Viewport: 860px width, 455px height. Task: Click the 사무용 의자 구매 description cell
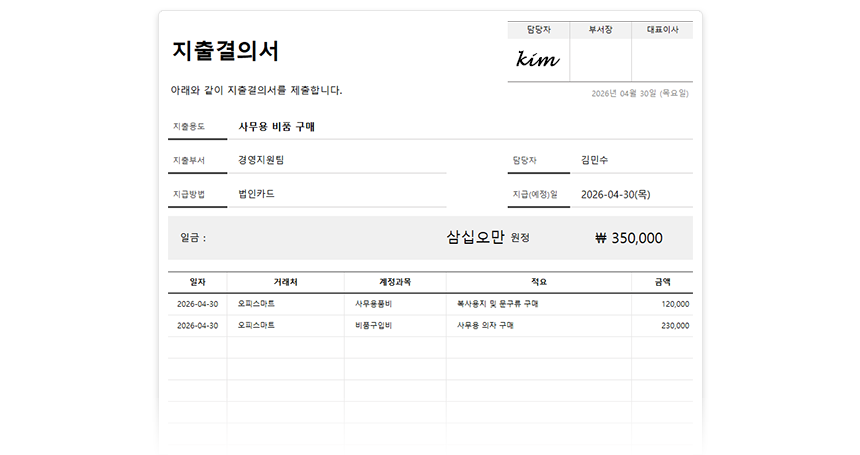(x=539, y=325)
